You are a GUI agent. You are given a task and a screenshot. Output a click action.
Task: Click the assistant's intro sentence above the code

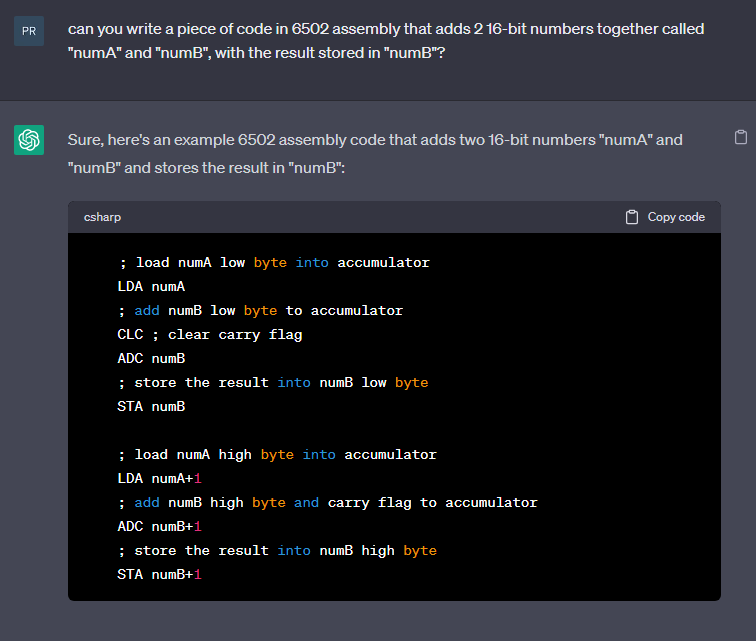pyautogui.click(x=375, y=153)
